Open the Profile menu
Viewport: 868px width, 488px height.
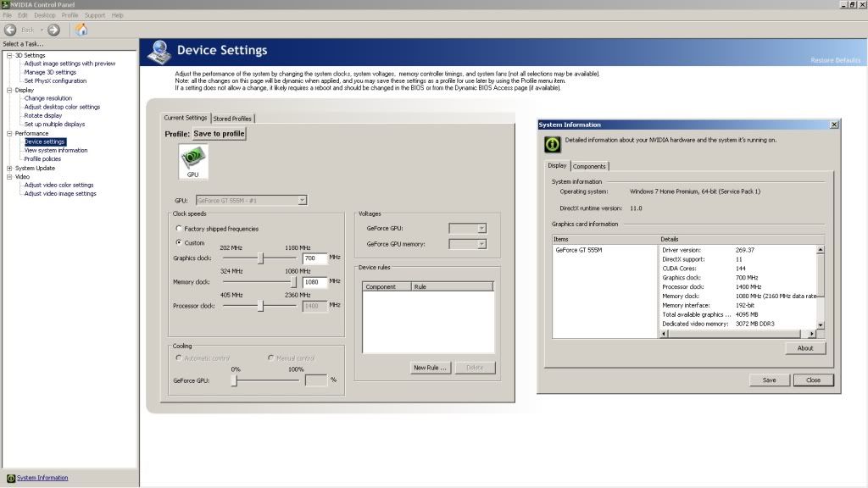pyautogui.click(x=70, y=15)
